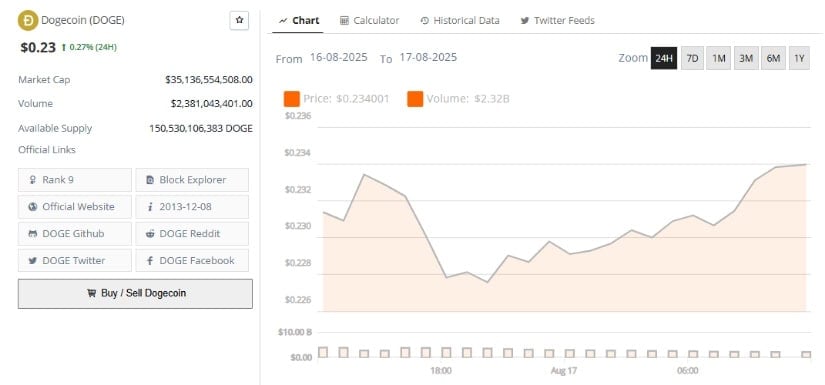Click the Buy / Sell Dogecoin button

pyautogui.click(x=135, y=293)
